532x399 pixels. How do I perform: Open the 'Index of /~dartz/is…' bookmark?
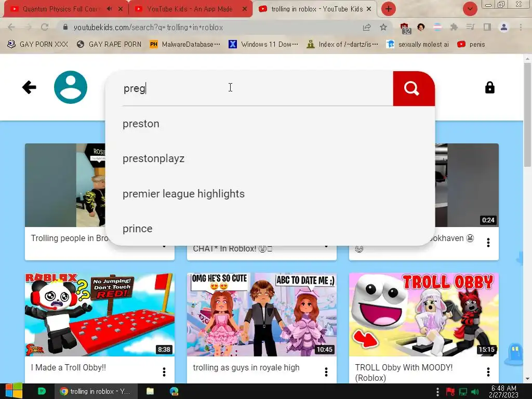coord(342,45)
